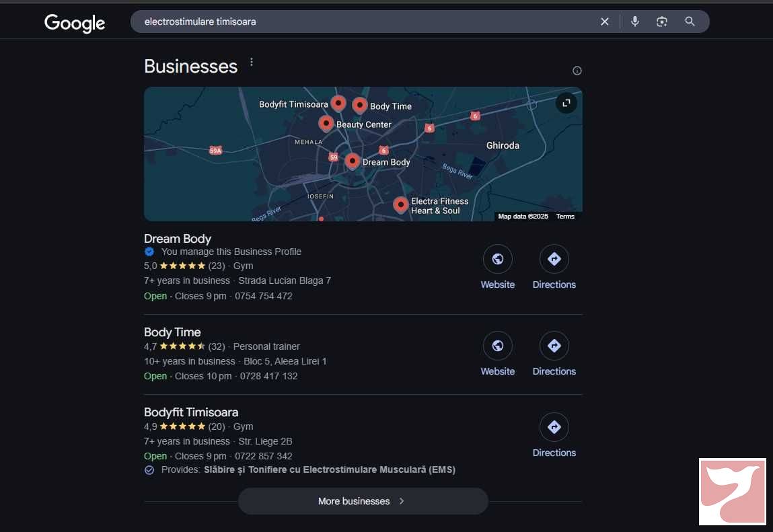The height and width of the screenshot is (532, 773).
Task: Select the Electra Fitness Heart & Soul pin
Action: point(401,204)
